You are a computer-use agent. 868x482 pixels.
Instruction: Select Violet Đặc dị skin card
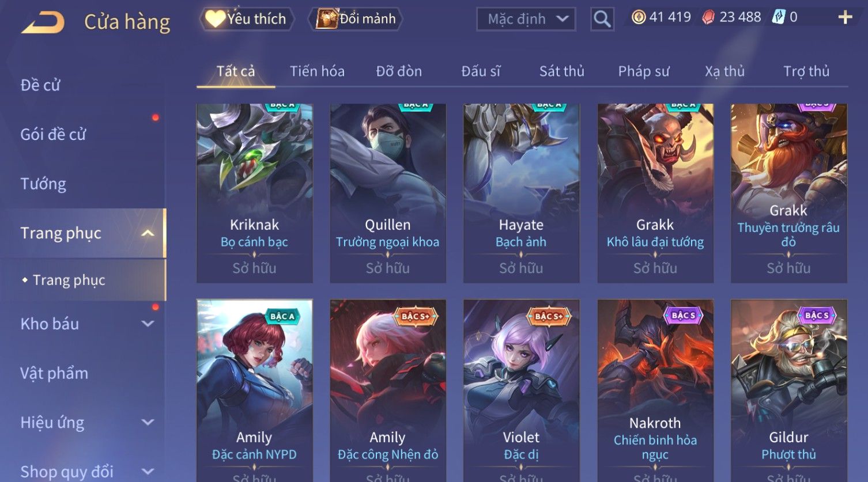[x=522, y=390]
